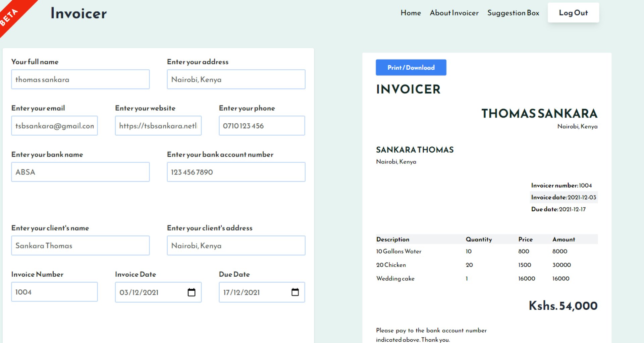This screenshot has width=644, height=343.
Task: Open the About Invoicer page
Action: click(454, 13)
